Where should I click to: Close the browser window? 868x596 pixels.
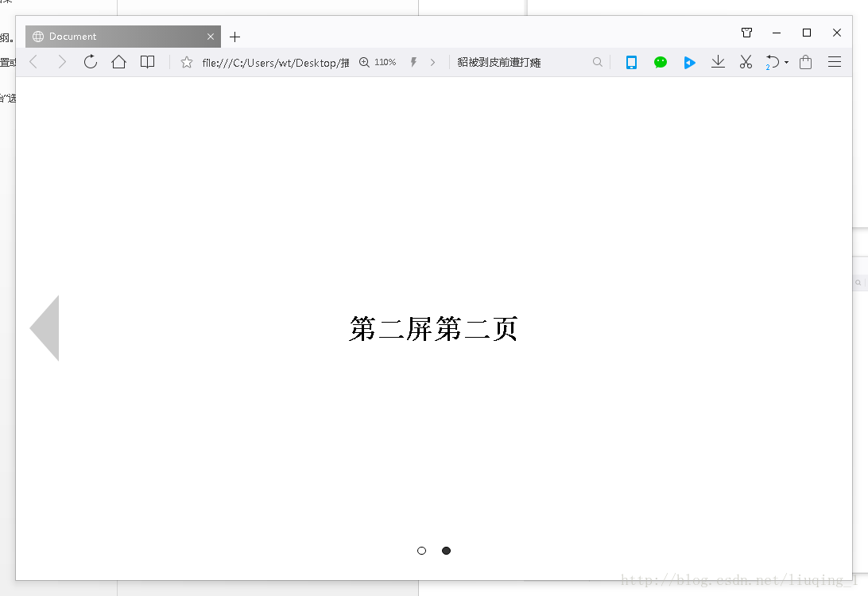837,33
